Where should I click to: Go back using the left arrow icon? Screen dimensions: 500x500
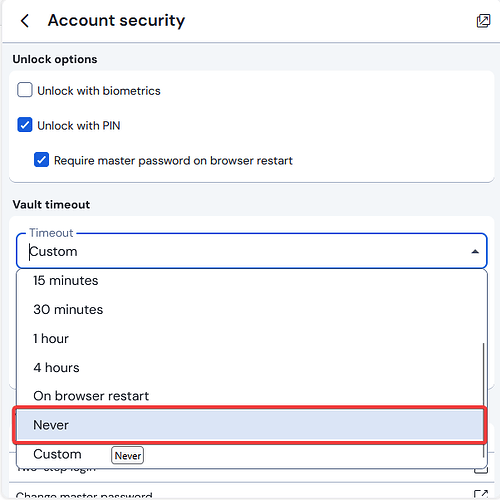click(25, 21)
